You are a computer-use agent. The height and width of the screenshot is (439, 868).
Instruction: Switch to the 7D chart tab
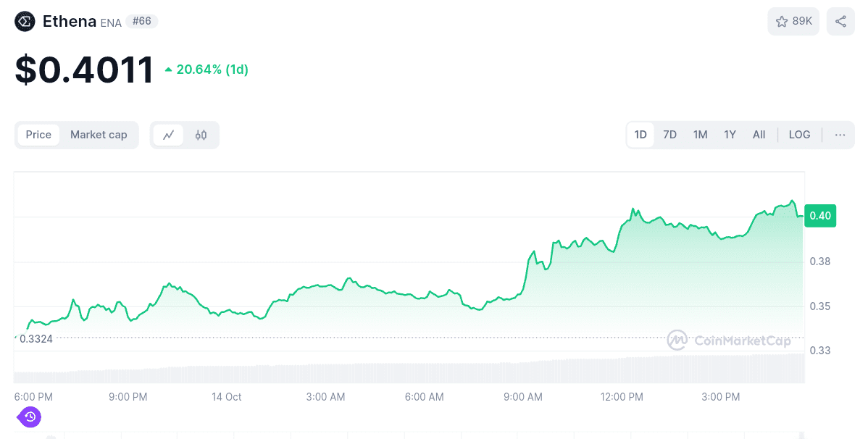click(669, 134)
